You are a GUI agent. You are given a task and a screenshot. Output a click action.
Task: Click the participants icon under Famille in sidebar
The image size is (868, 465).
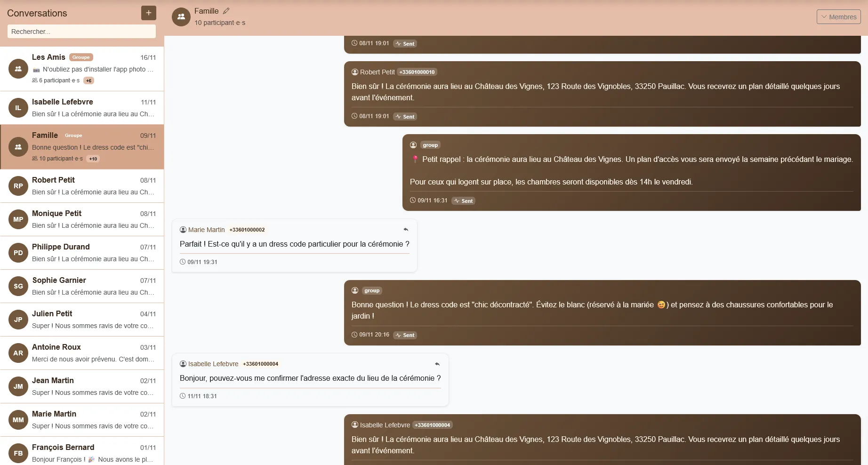pos(34,159)
